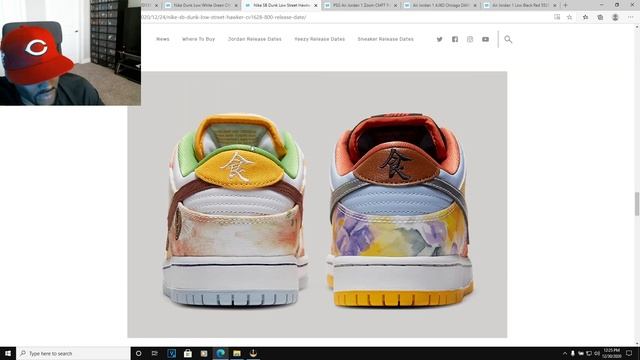Image resolution: width=640 pixels, height=360 pixels.
Task: Open the Windows Start menu
Action: pos(8,353)
